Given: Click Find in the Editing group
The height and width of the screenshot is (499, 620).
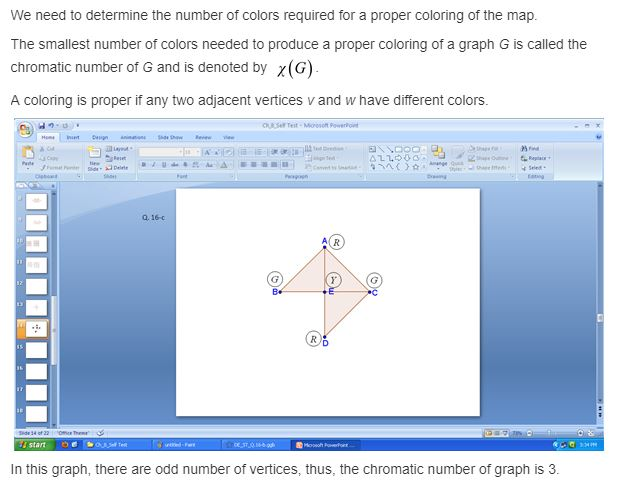Looking at the screenshot, I should pos(530,149).
